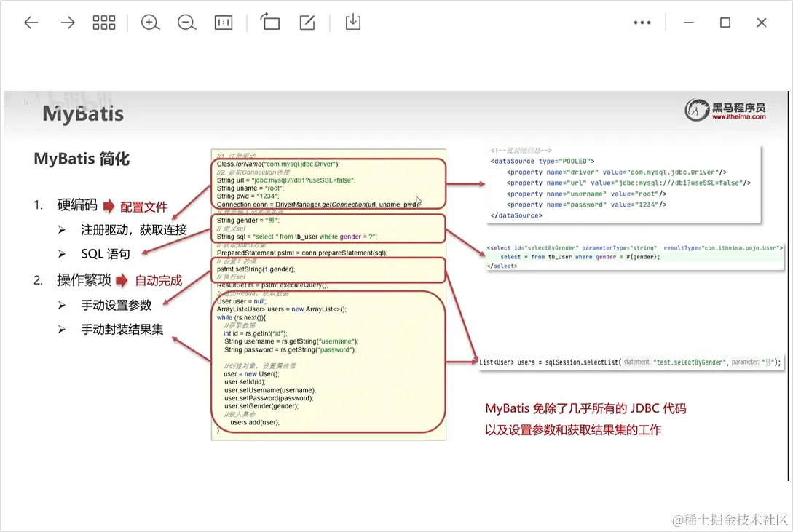The height and width of the screenshot is (532, 793).
Task: Click the 黑马程序员 logo
Action: coord(725,110)
